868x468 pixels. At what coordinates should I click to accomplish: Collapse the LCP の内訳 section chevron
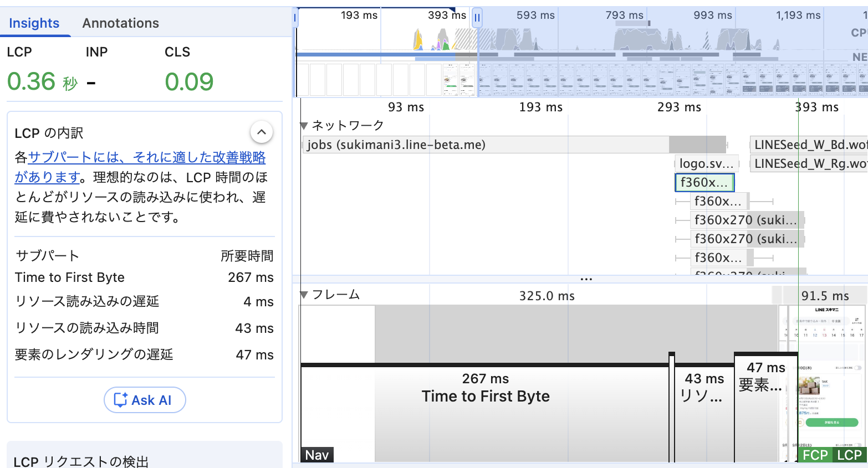pos(262,132)
